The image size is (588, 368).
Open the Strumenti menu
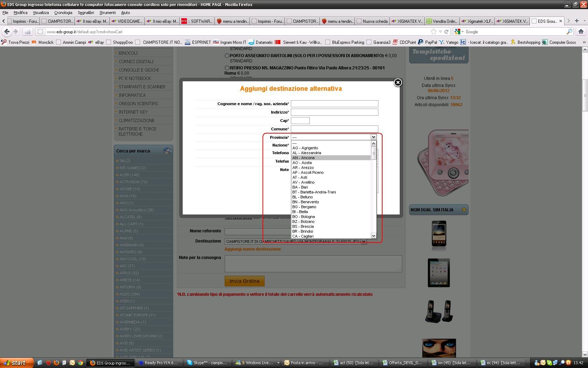107,13
